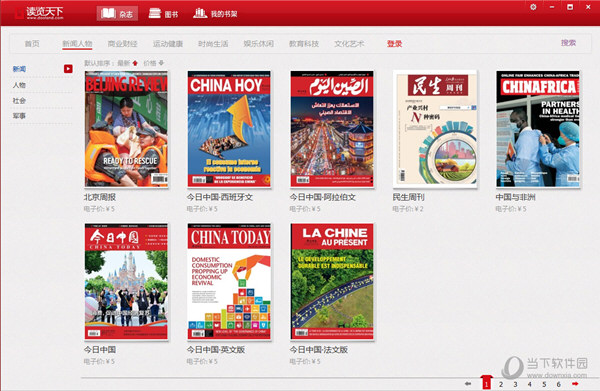Select the 文化艺术 category tab

tap(349, 44)
